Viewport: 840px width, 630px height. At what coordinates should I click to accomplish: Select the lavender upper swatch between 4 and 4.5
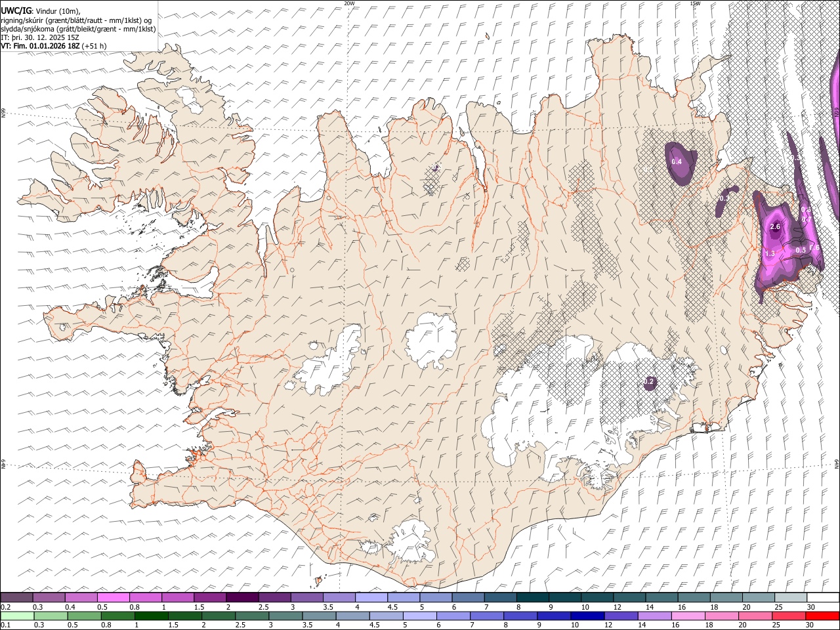click(x=371, y=597)
